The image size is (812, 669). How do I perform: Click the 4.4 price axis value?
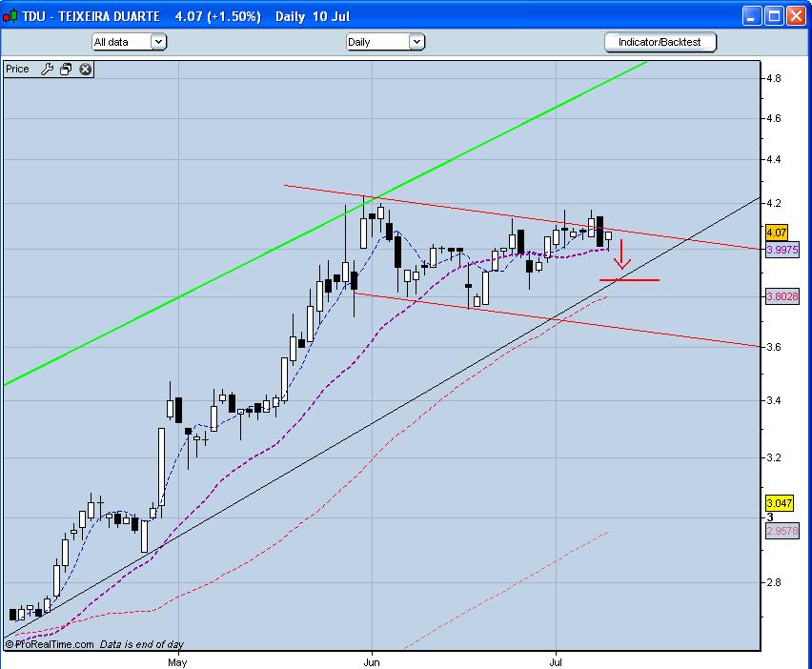(774, 159)
